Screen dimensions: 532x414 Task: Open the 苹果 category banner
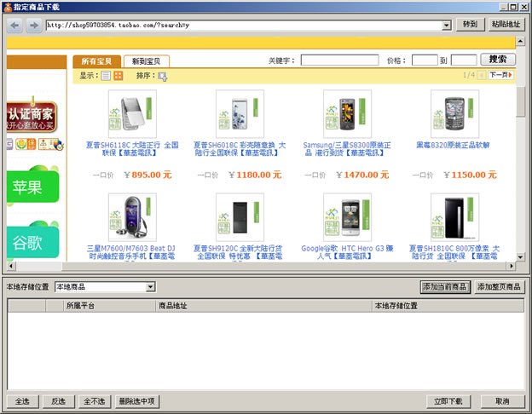coord(33,186)
